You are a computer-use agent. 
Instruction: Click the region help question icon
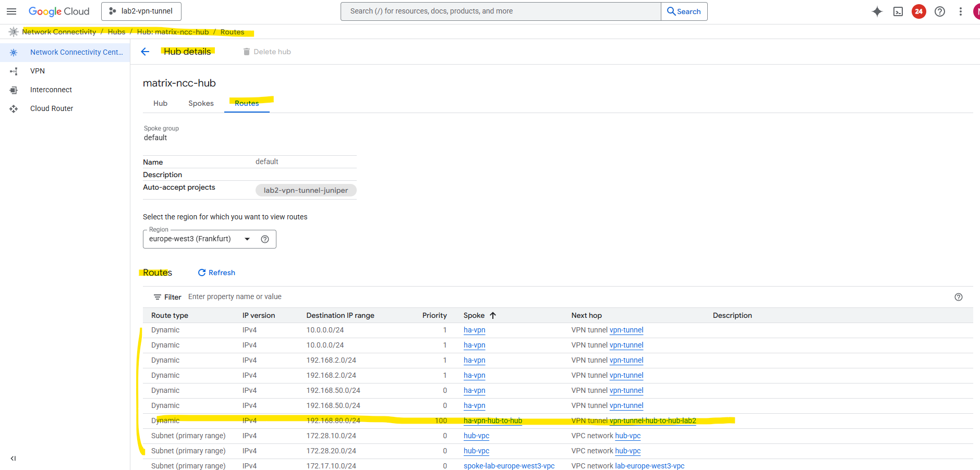click(265, 239)
